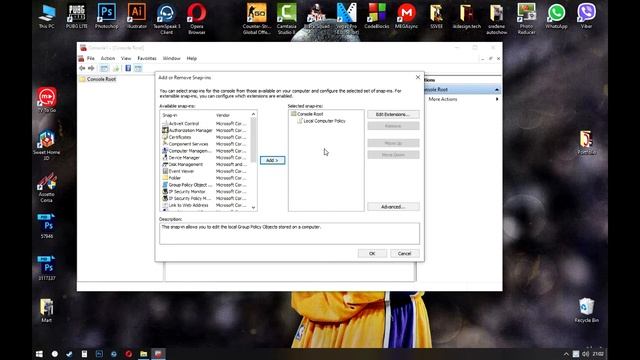Show hidden system tray icons chevron

pos(566,354)
